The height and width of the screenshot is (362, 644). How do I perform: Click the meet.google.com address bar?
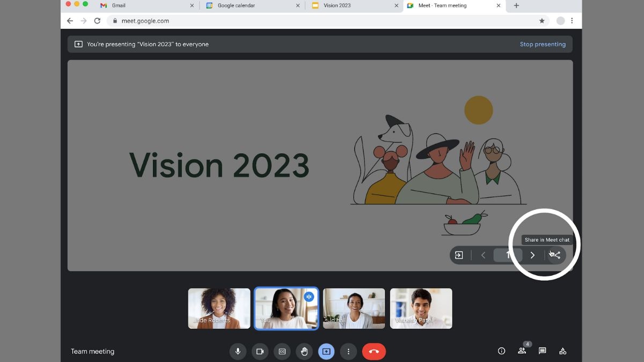coord(328,21)
